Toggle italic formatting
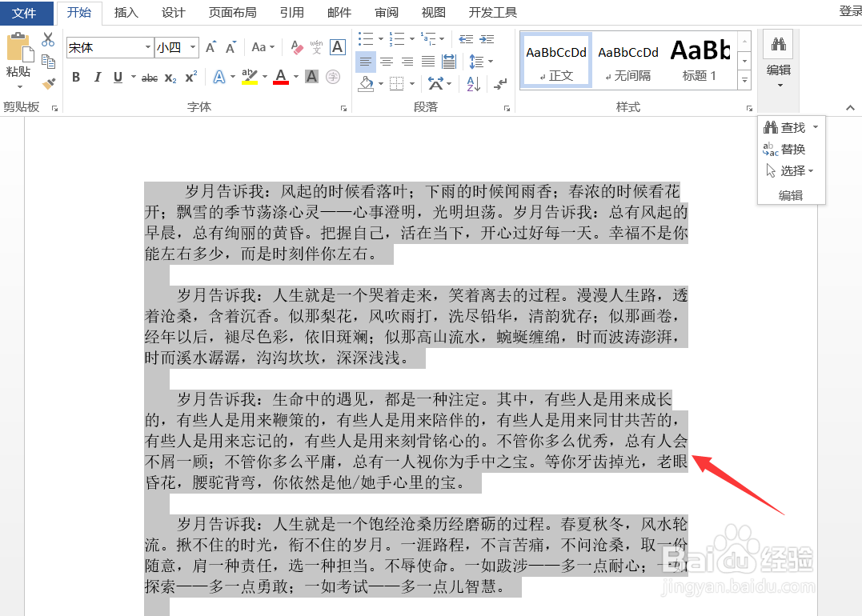Screen dimensions: 862x616 (x=98, y=78)
